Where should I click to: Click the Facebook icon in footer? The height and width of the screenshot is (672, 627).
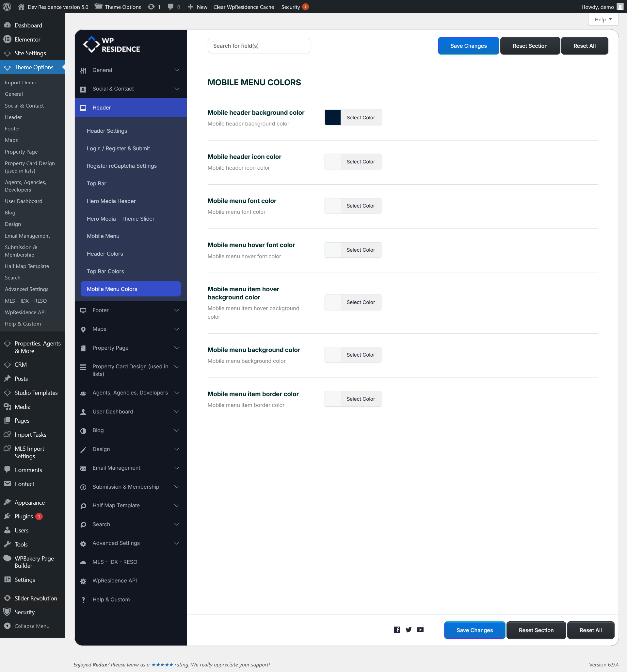[397, 630]
